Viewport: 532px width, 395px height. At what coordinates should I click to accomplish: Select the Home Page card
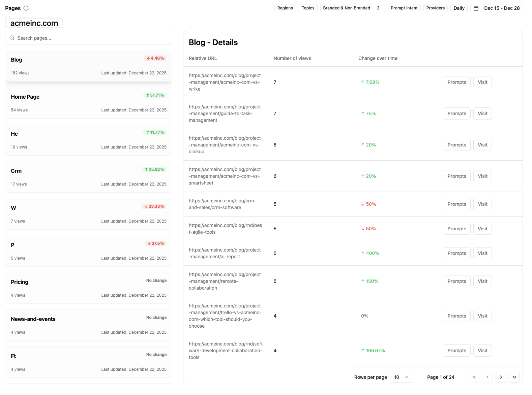89,103
